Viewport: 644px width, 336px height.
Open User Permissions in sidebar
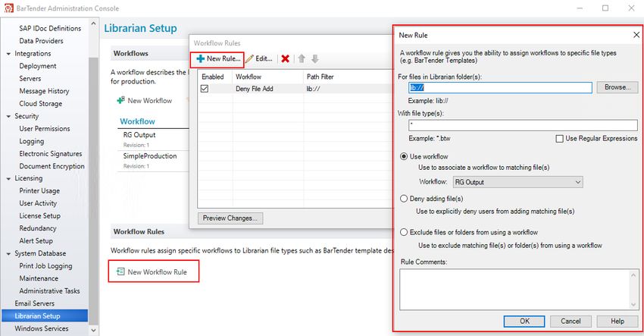pos(45,128)
